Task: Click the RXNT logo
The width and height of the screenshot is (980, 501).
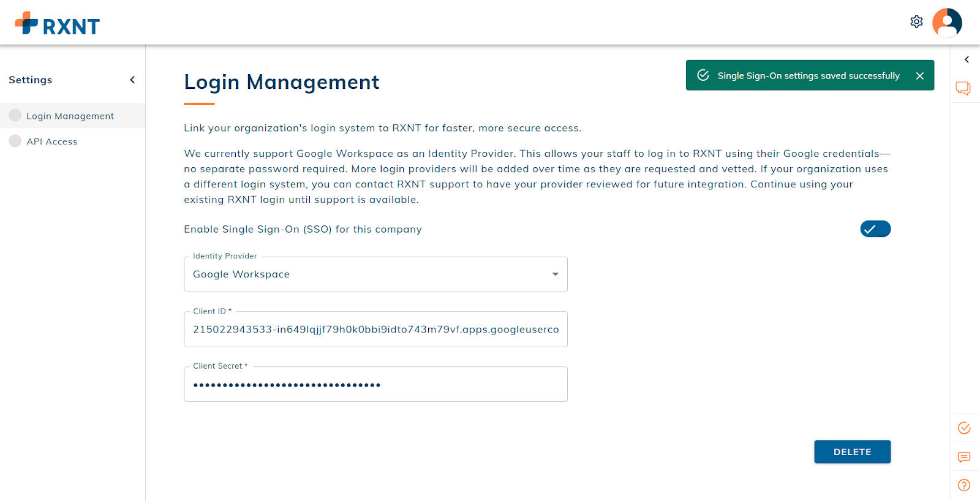Action: point(57,24)
